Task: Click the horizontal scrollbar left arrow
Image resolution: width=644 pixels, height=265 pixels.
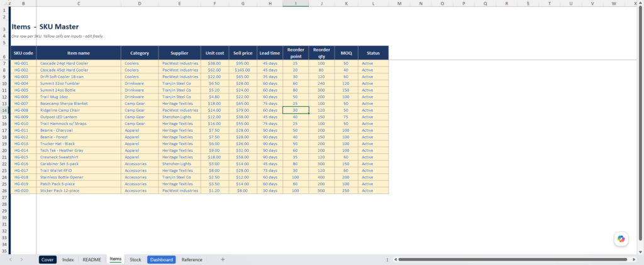Action: [395, 260]
